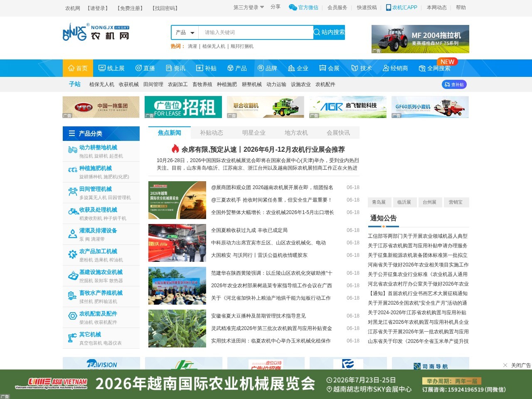Screen dimensions: 532x399
Task: Click hot word 滴灌
Action: coord(192,46)
